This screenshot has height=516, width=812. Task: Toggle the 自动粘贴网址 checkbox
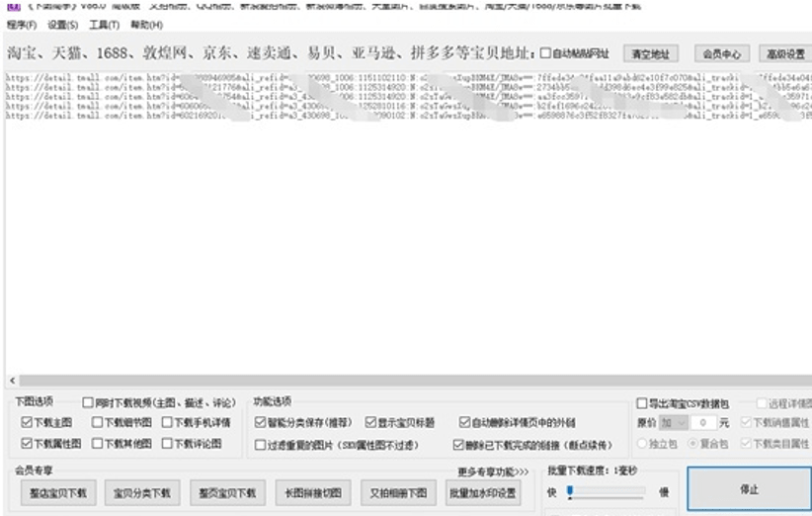(x=545, y=53)
